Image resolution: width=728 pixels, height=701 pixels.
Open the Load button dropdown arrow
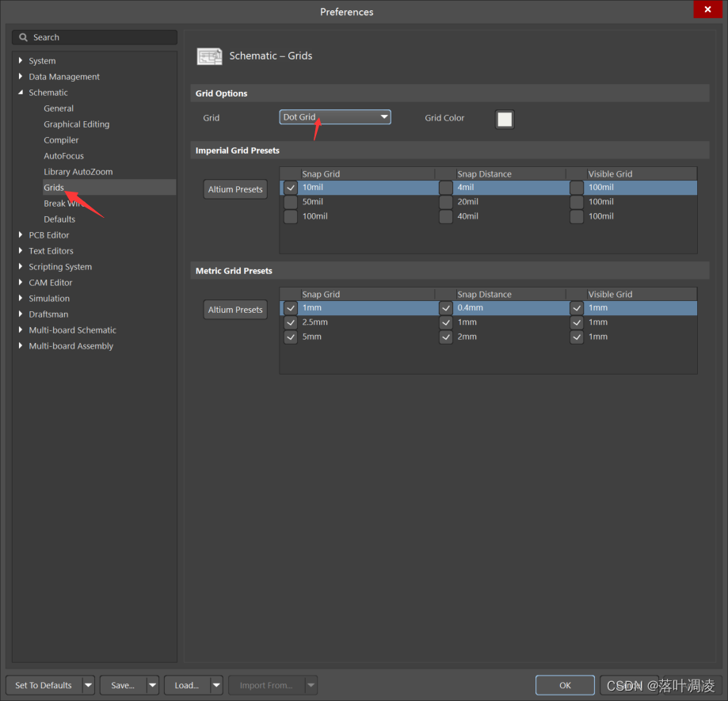point(216,685)
